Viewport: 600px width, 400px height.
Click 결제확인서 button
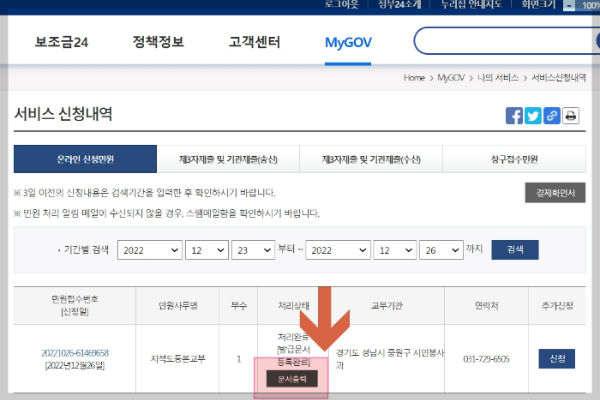click(555, 193)
